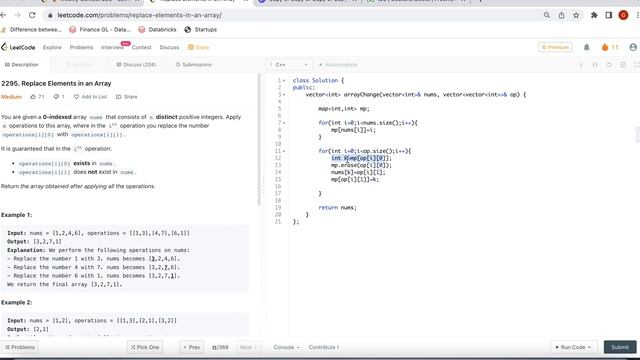Click the Medium difficulty label
The image size is (640, 360).
click(11, 97)
